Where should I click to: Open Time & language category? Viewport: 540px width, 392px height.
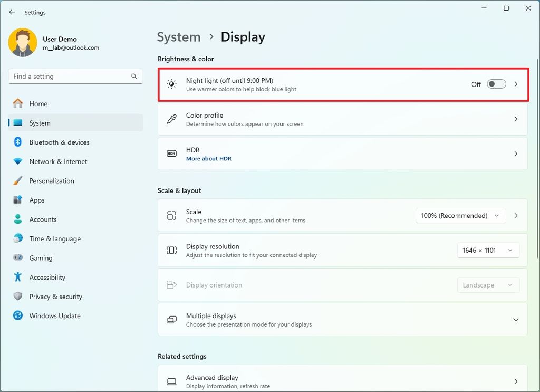click(75, 238)
